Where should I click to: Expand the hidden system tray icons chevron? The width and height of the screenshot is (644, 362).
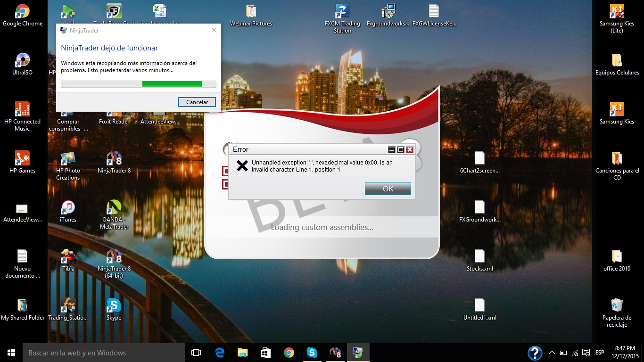click(551, 353)
